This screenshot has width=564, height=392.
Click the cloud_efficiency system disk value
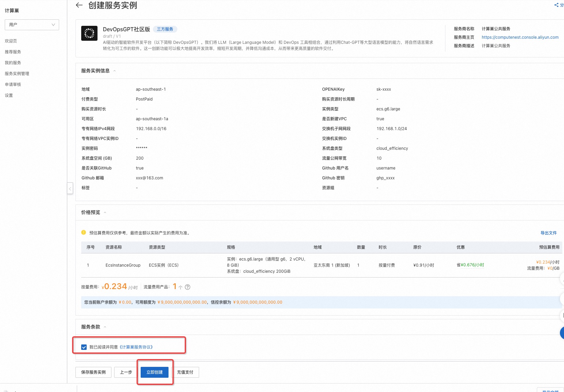click(392, 148)
